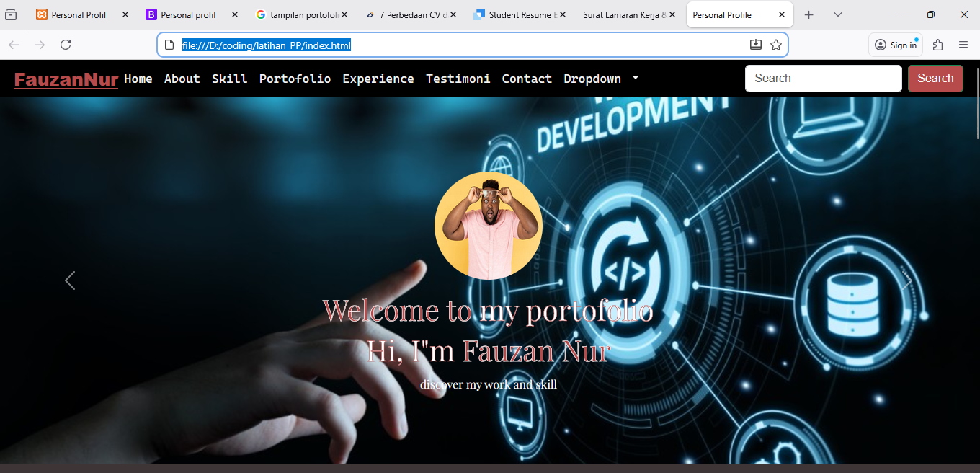The height and width of the screenshot is (473, 980).
Task: Click the FauzanNur brand logo link
Action: (66, 79)
